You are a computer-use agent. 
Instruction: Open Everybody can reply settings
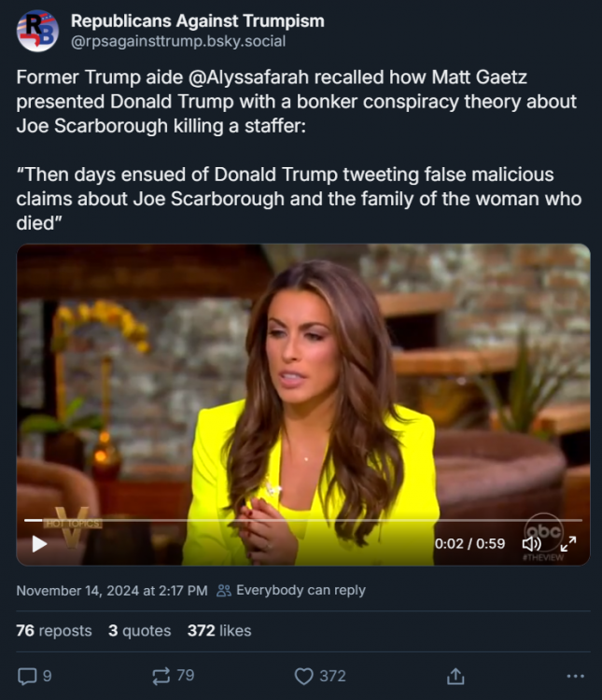(301, 590)
